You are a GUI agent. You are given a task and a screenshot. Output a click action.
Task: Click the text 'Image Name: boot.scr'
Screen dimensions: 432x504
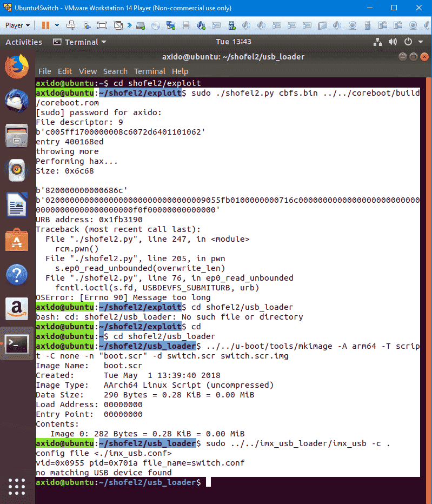pyautogui.click(x=89, y=366)
